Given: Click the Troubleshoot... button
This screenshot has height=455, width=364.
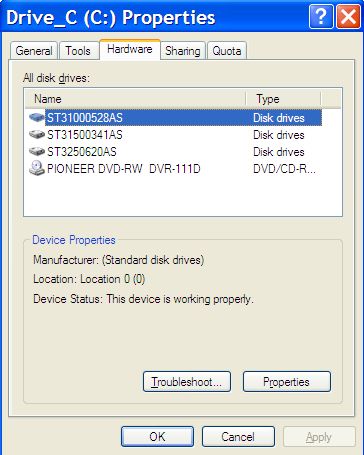Looking at the screenshot, I should click(187, 382).
